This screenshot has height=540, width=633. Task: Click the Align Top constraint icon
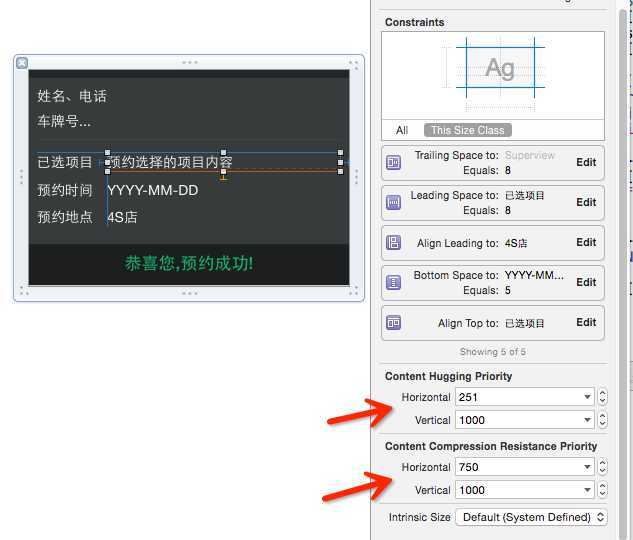click(394, 322)
